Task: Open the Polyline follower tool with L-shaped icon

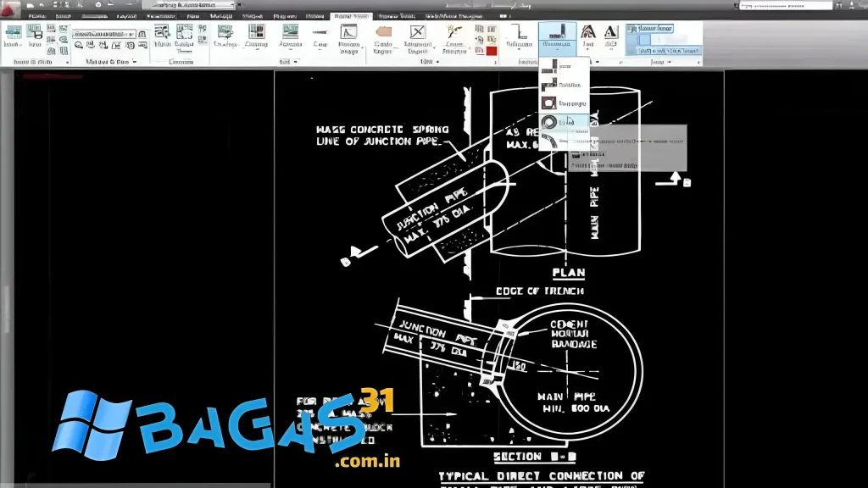Action: click(519, 36)
